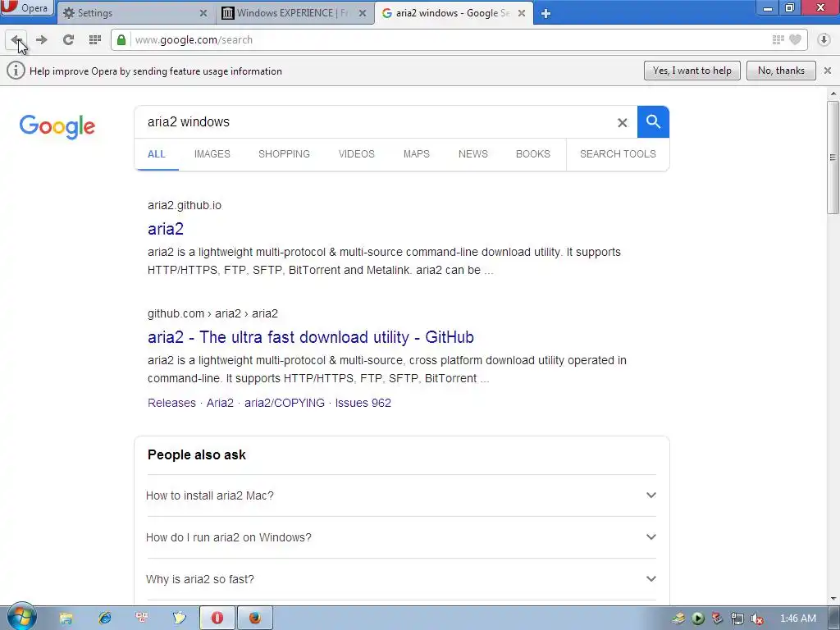Switch to NEWS results
840x630 pixels.
point(473,154)
